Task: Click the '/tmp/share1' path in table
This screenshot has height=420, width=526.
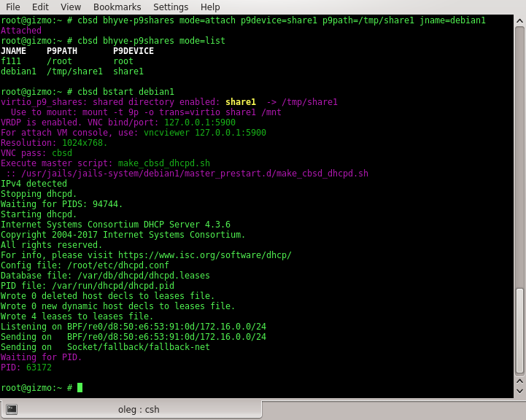Action: [x=74, y=71]
